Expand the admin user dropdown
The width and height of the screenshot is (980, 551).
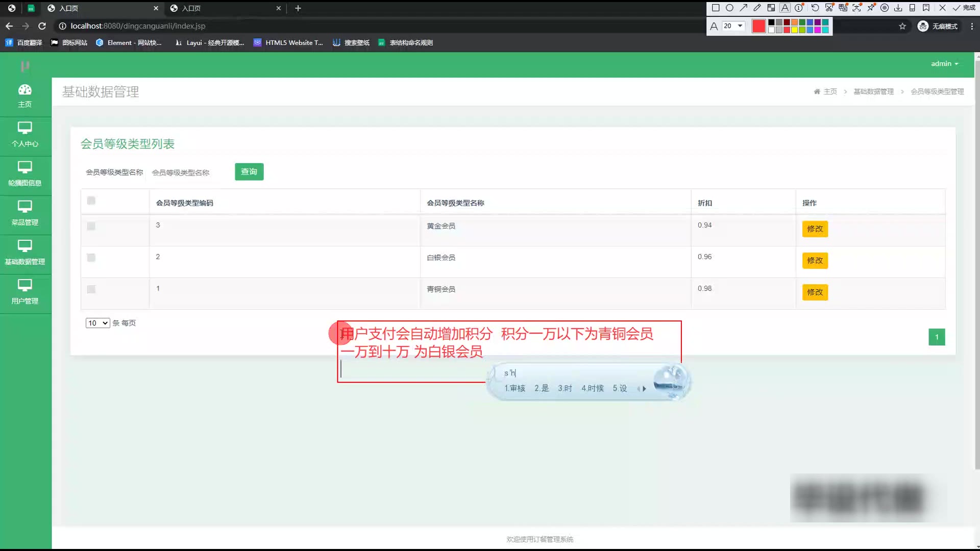pos(944,64)
